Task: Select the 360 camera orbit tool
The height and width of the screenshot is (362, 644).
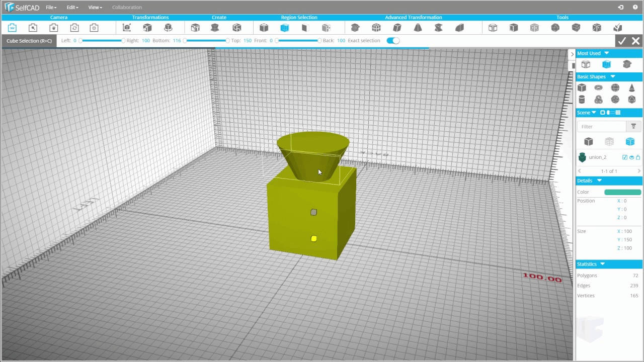Action: point(12,28)
